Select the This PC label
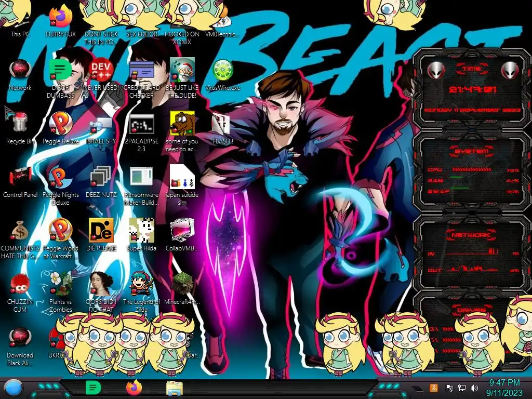The width and height of the screenshot is (532, 399). pos(20,34)
